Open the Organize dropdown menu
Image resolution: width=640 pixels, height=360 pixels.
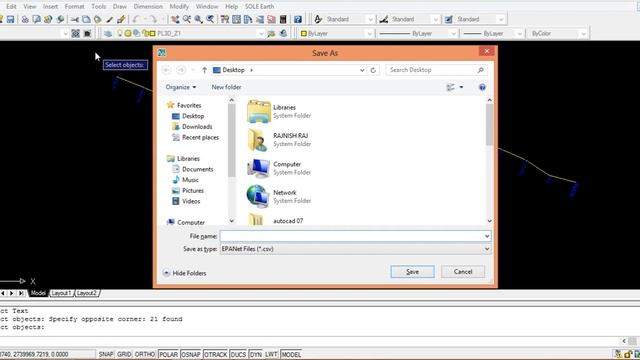(181, 87)
